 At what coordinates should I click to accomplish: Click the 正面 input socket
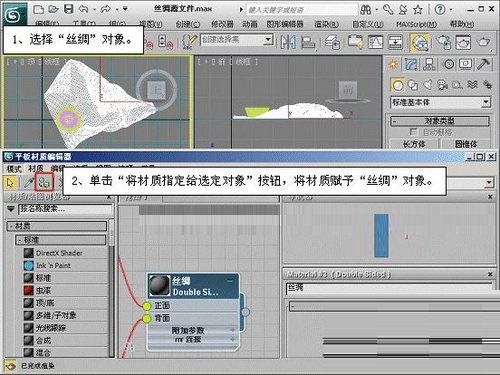pos(146,306)
